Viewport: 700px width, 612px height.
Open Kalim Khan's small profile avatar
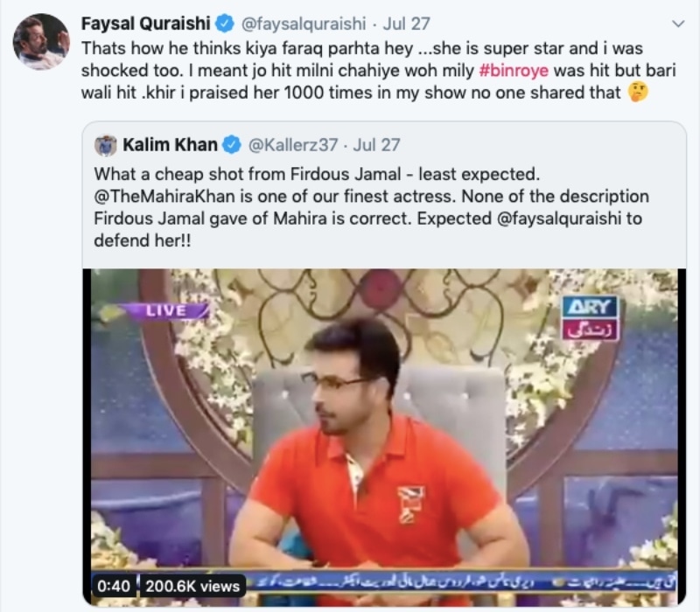(x=105, y=145)
